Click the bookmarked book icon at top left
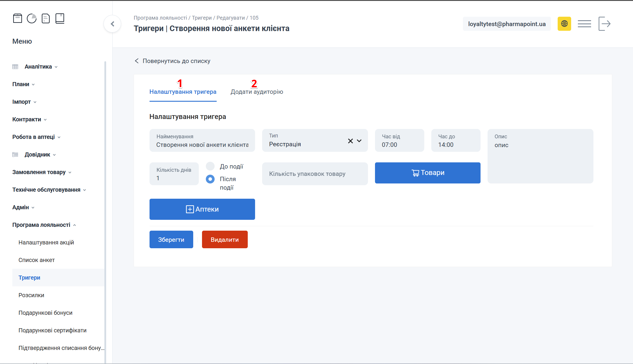The width and height of the screenshot is (633, 364). tap(60, 18)
